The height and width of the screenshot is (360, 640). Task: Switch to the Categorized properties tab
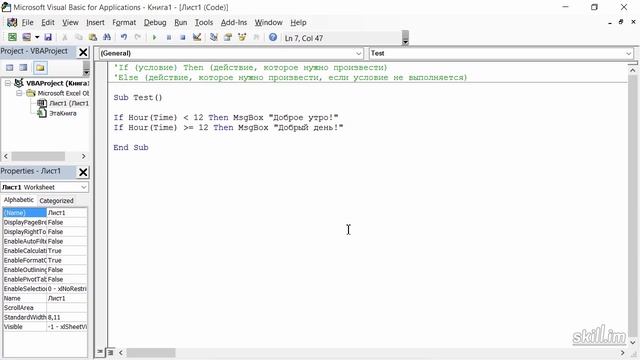[56, 200]
